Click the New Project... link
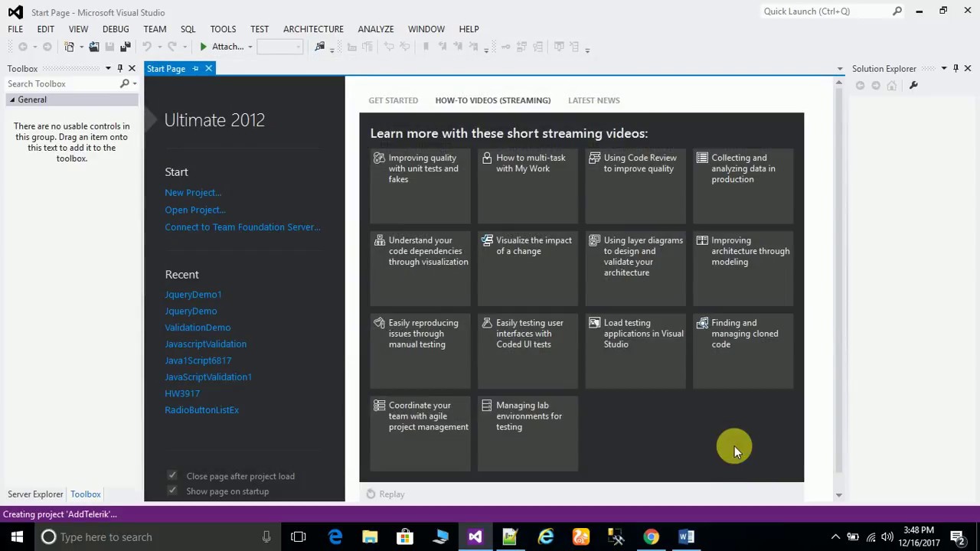Image resolution: width=980 pixels, height=551 pixels. (193, 193)
